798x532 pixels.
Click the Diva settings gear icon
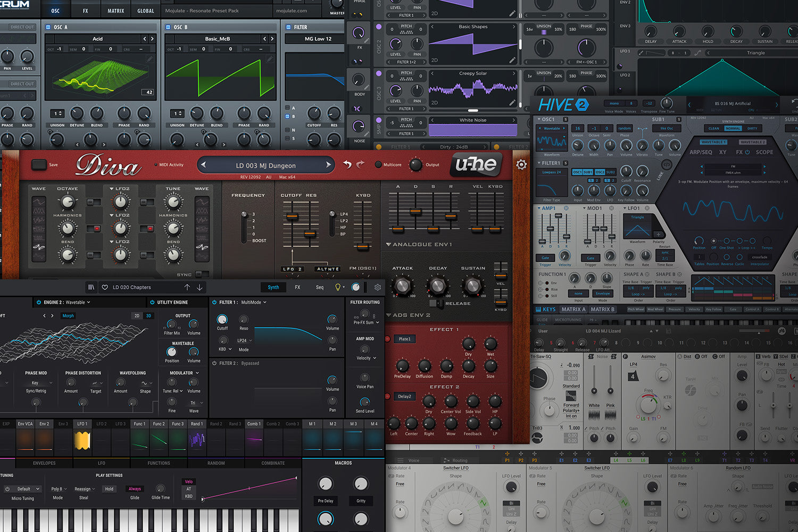click(521, 165)
